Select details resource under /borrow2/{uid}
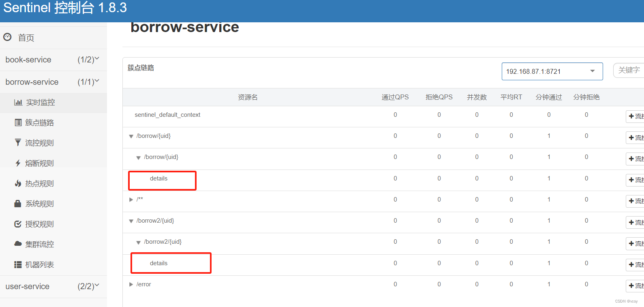Screen dimensions: 644x307 coord(158,263)
